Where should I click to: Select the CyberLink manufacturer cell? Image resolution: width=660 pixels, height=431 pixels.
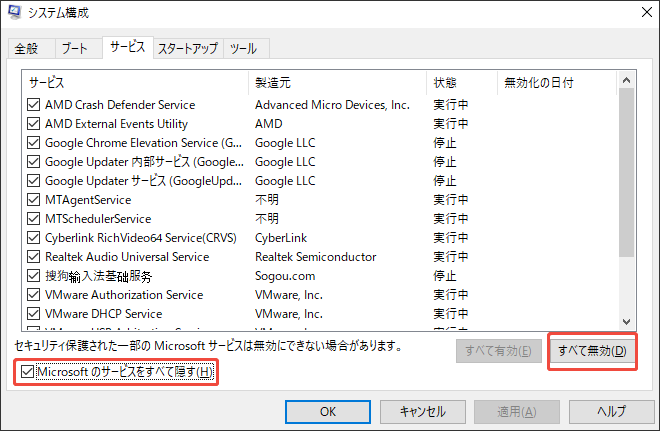(x=281, y=238)
